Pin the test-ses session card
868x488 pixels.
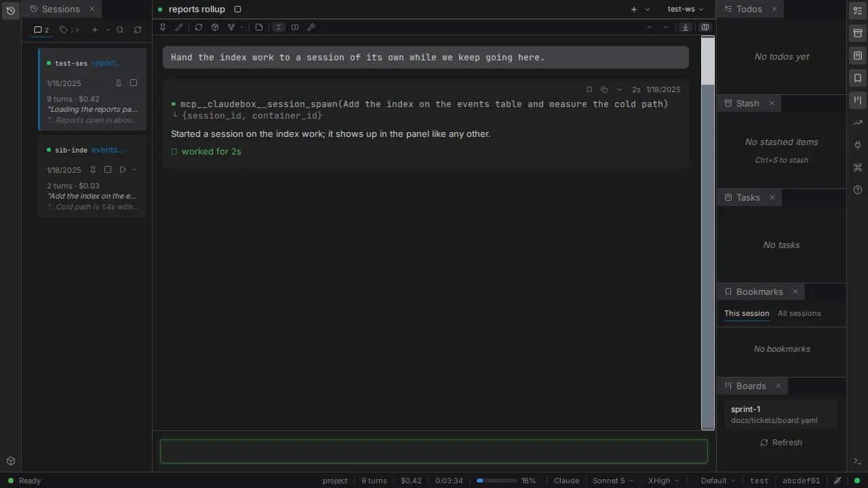[119, 83]
